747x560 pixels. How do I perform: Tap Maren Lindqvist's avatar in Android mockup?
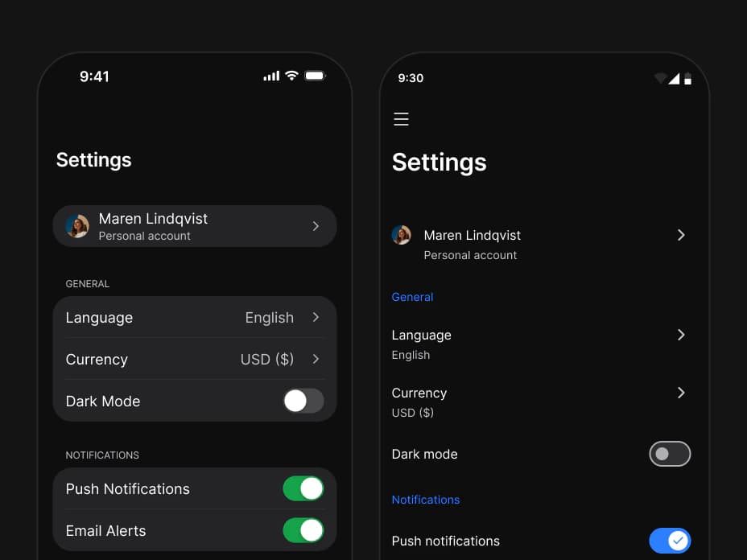click(x=401, y=235)
